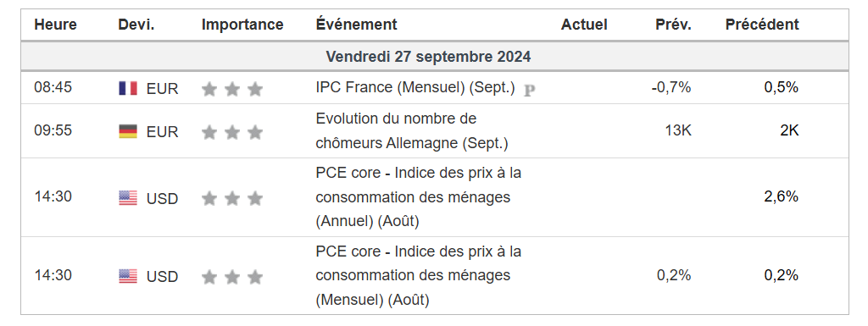868x326 pixels.
Task: Click importance stars for PCE core Mensuel
Action: (x=232, y=277)
